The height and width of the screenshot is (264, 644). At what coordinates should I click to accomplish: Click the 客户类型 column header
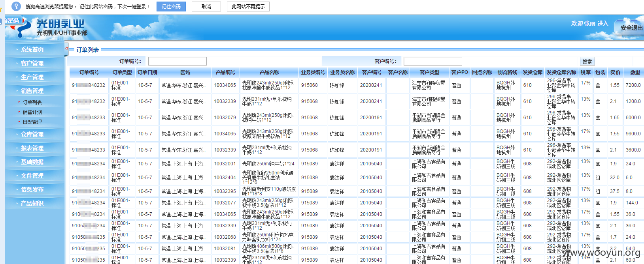point(429,72)
